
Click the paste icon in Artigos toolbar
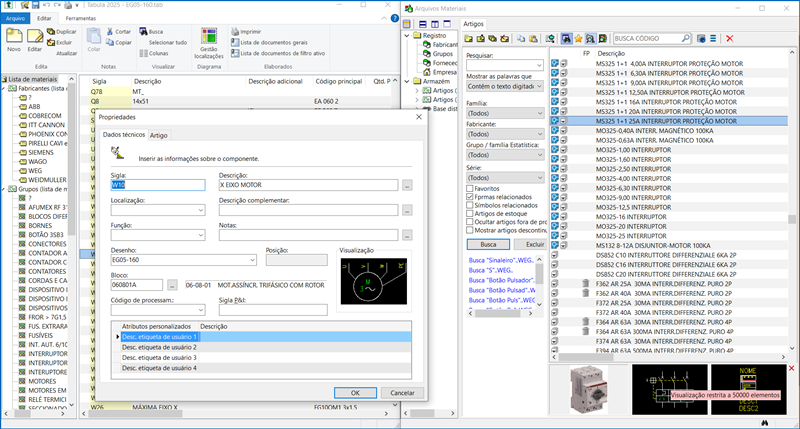[533, 39]
